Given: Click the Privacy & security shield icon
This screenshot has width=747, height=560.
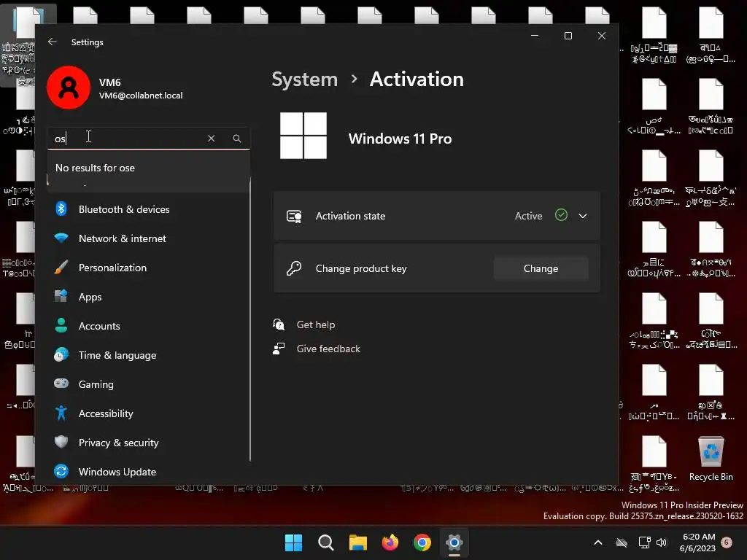Looking at the screenshot, I should (x=61, y=442).
